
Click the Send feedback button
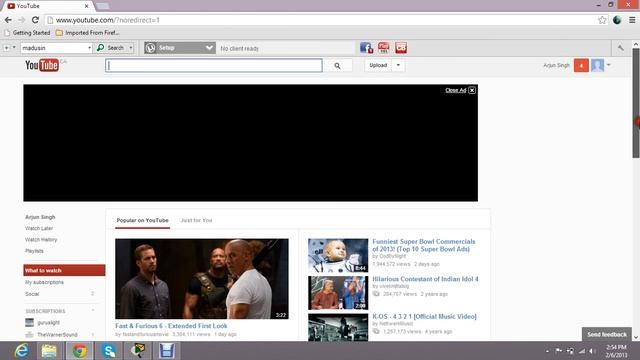pyautogui.click(x=607, y=334)
